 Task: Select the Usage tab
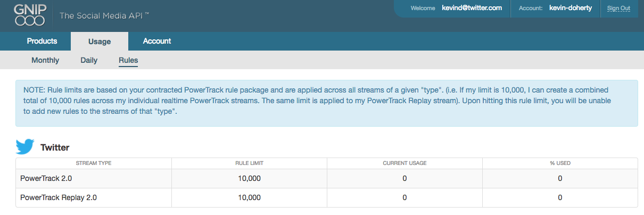[x=100, y=41]
